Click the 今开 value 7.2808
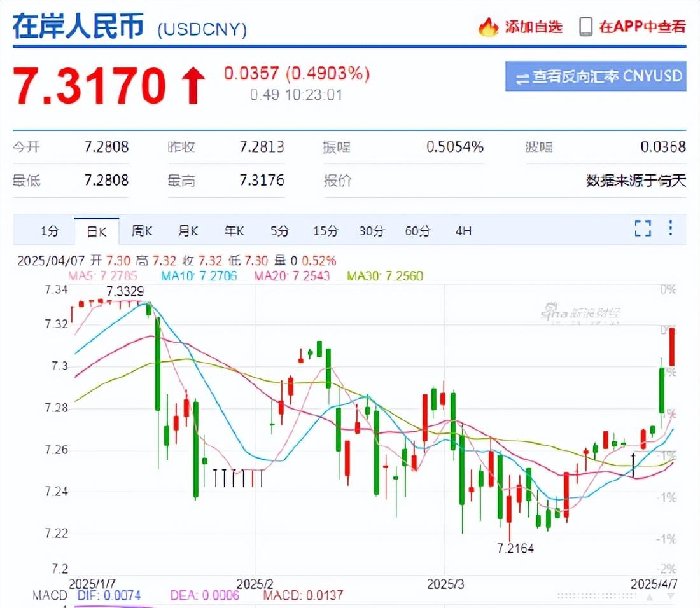 (107, 147)
